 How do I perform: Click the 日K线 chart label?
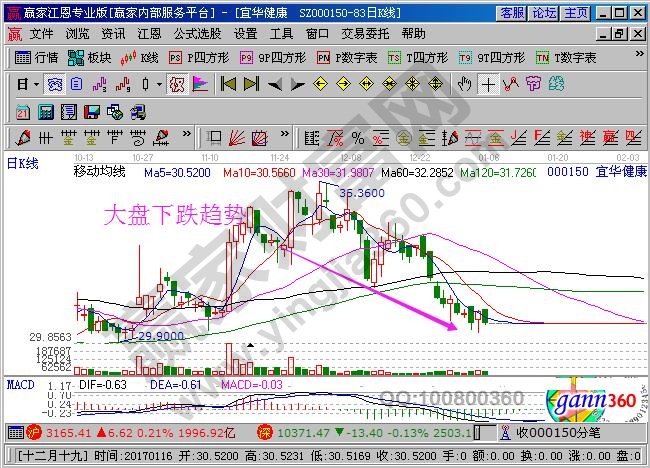point(23,163)
